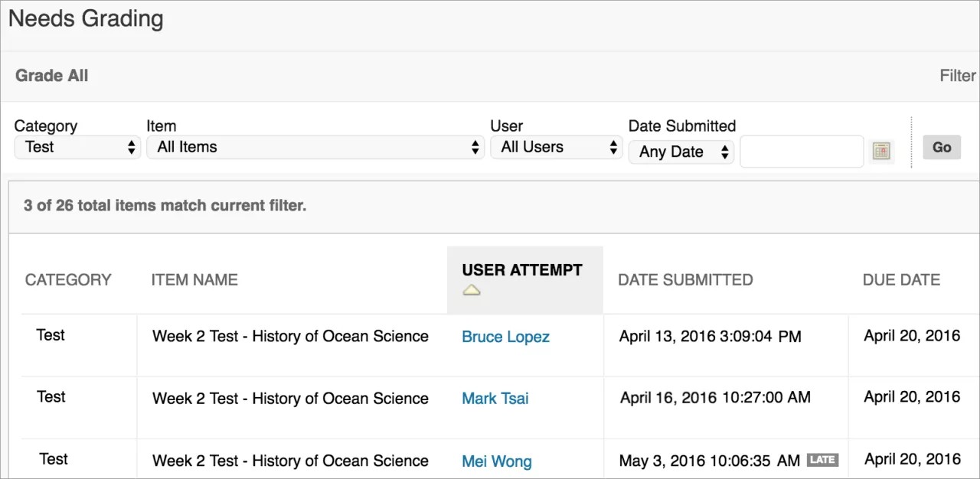Open the date picker calendar icon
Image resolution: width=980 pixels, height=479 pixels.
[882, 152]
